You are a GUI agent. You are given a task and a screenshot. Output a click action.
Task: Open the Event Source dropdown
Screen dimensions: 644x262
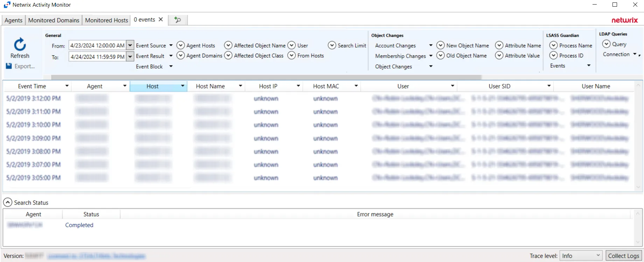pyautogui.click(x=171, y=45)
